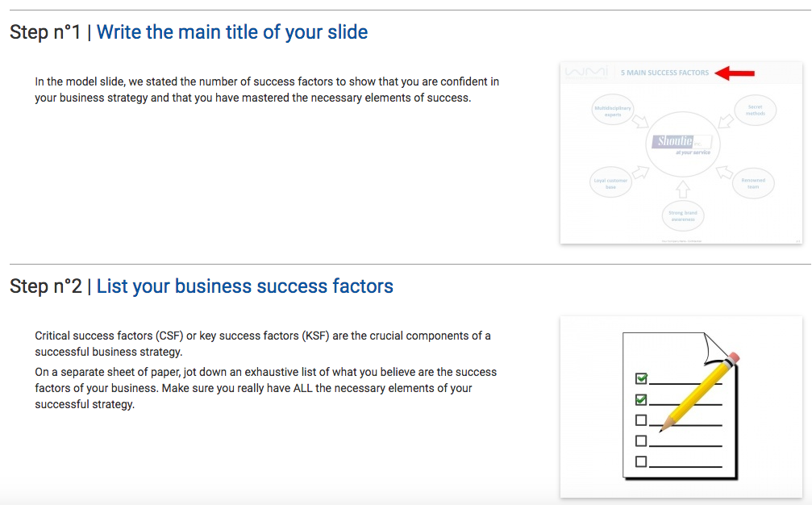Image resolution: width=812 pixels, height=505 pixels.
Task: Click the Step n°1 label
Action: point(46,32)
